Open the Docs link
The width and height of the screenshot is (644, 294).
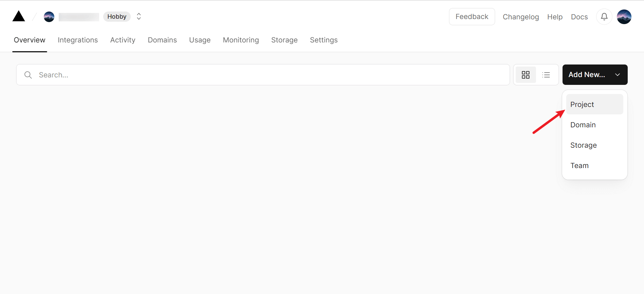click(579, 17)
